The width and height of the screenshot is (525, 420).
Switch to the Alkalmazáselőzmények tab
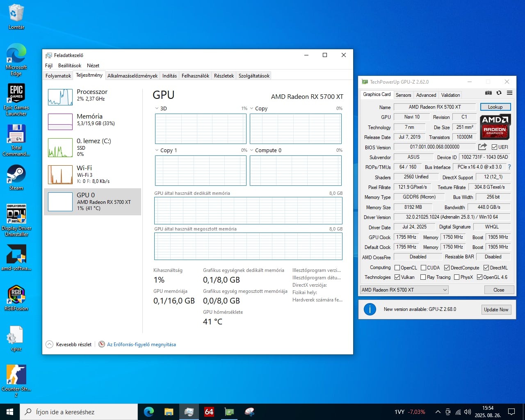132,76
